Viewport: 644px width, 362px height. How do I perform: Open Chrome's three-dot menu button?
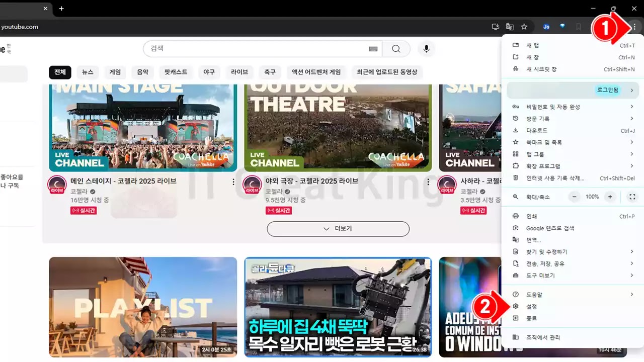(634, 27)
